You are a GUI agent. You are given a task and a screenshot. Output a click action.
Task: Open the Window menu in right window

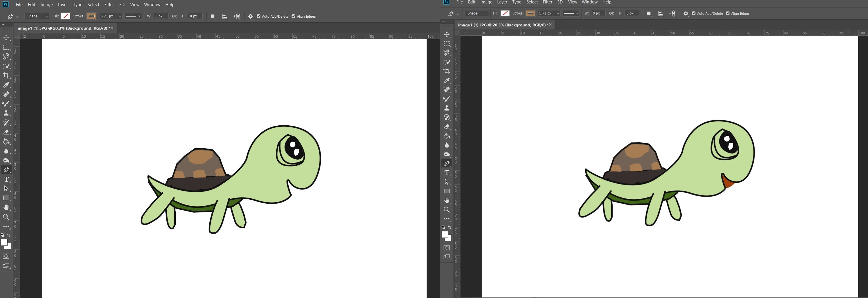click(590, 2)
